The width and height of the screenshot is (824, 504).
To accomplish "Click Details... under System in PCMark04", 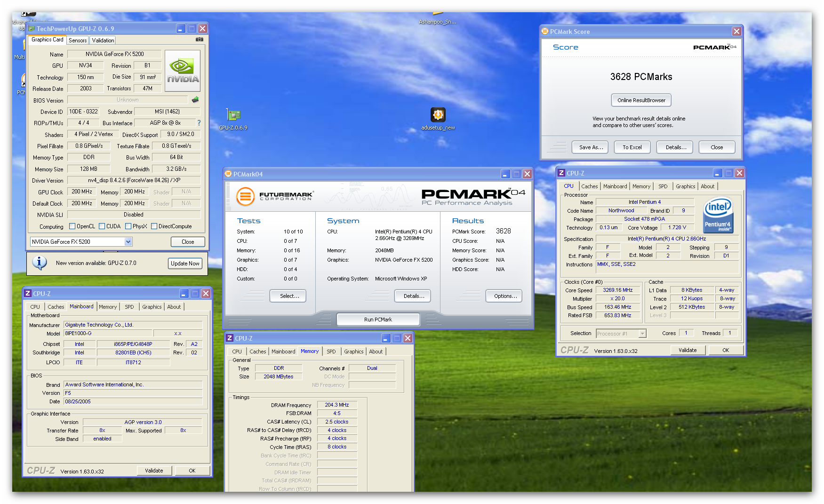I will pyautogui.click(x=414, y=296).
